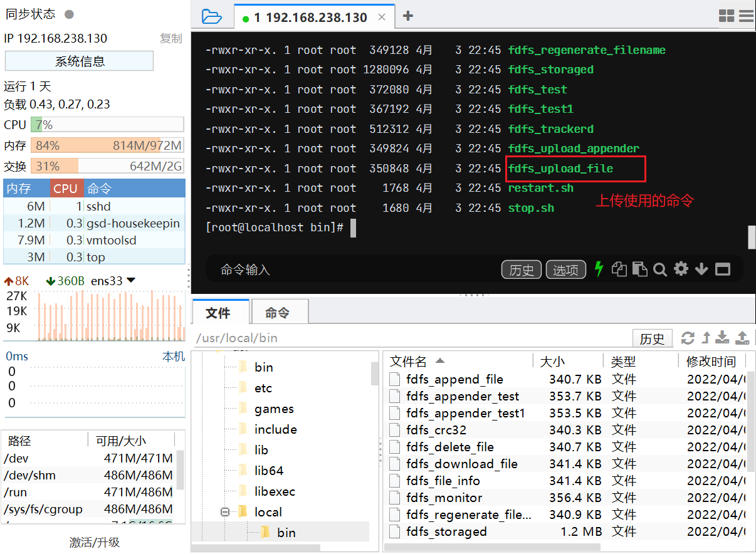Click the /usr/local/bin path field
Viewport: 756px width, 554px height.
(411, 338)
